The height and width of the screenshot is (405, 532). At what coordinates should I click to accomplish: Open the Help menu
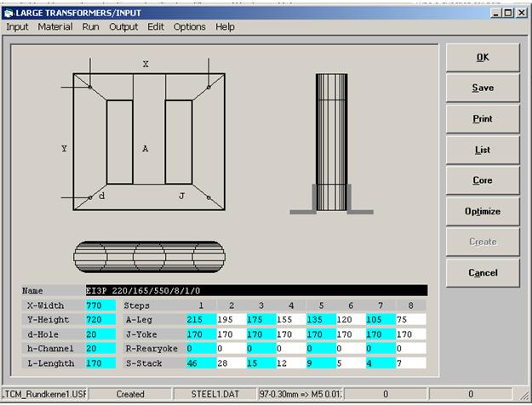pyautogui.click(x=225, y=26)
